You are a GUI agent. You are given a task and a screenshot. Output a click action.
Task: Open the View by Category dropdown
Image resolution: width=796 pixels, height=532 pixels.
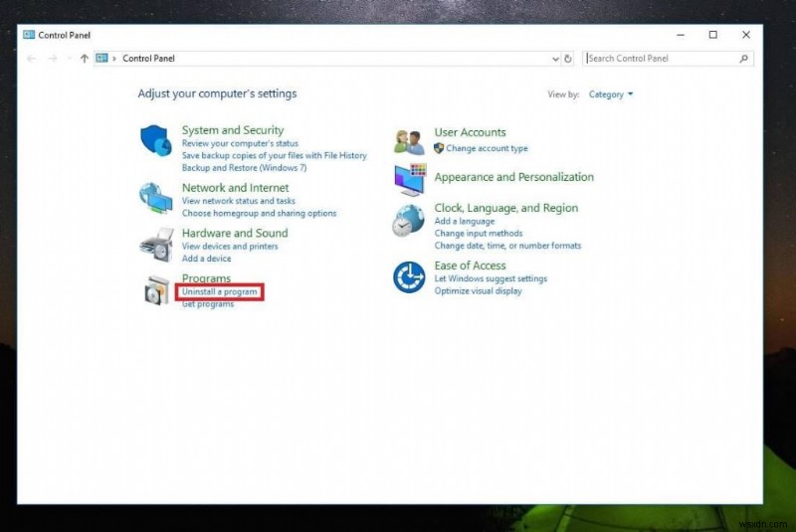611,94
